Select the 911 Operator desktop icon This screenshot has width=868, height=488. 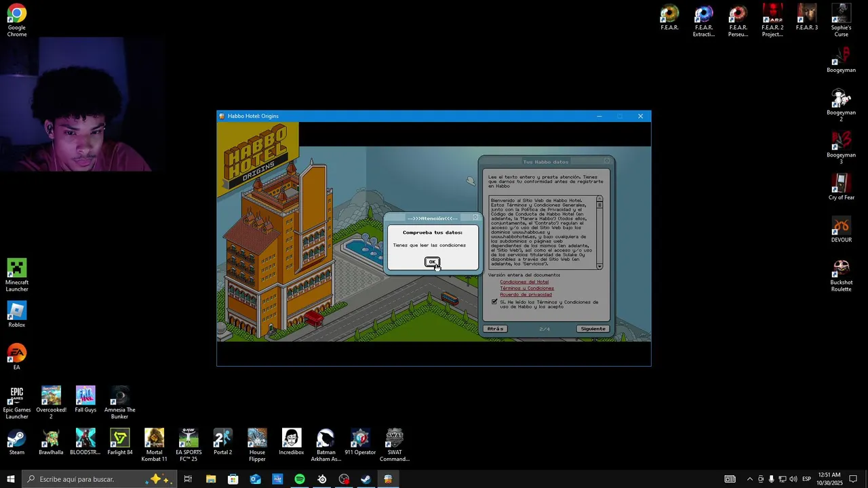coord(360,441)
